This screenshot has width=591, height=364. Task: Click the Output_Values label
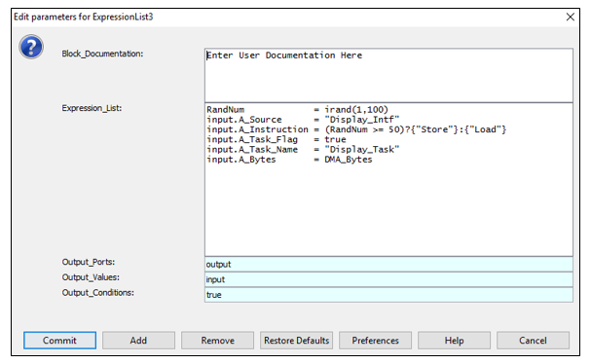click(91, 277)
